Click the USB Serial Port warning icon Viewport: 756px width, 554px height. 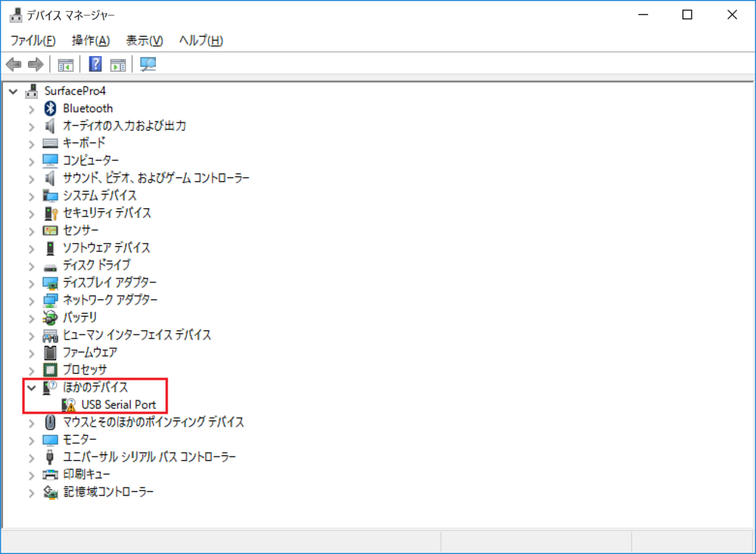click(69, 405)
